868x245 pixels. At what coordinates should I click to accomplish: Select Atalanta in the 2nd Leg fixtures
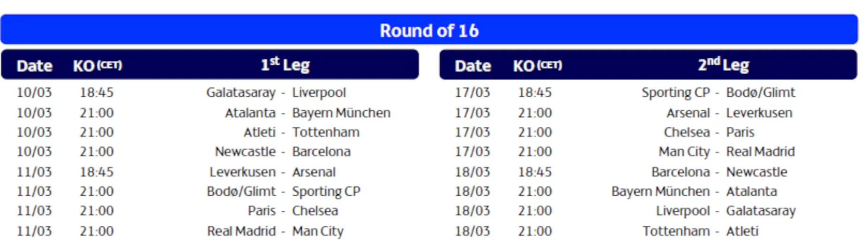point(751,191)
